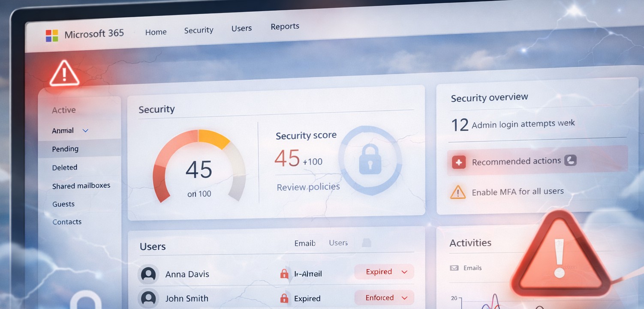Open the John Smith user row name
The height and width of the screenshot is (309, 644).
click(x=187, y=298)
